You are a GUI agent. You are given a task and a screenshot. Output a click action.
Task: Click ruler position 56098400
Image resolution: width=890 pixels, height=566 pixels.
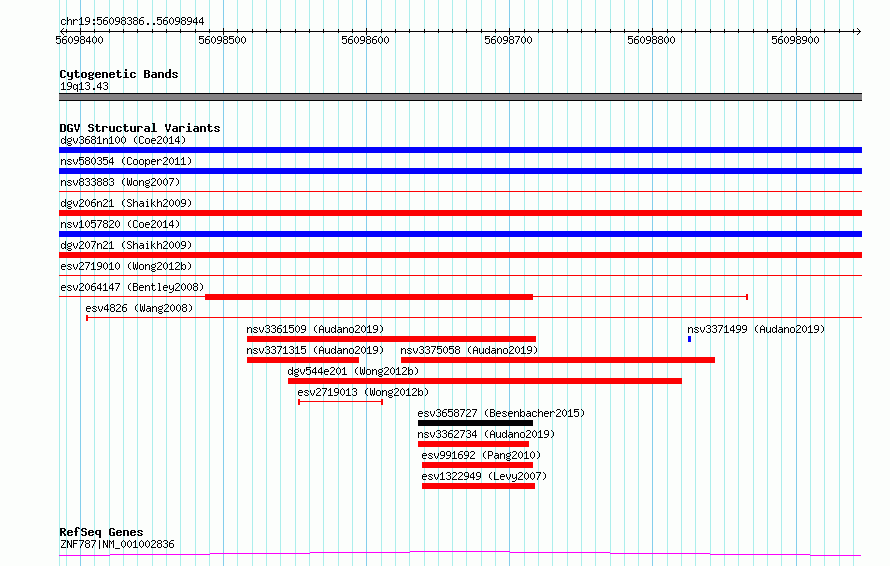pos(79,40)
